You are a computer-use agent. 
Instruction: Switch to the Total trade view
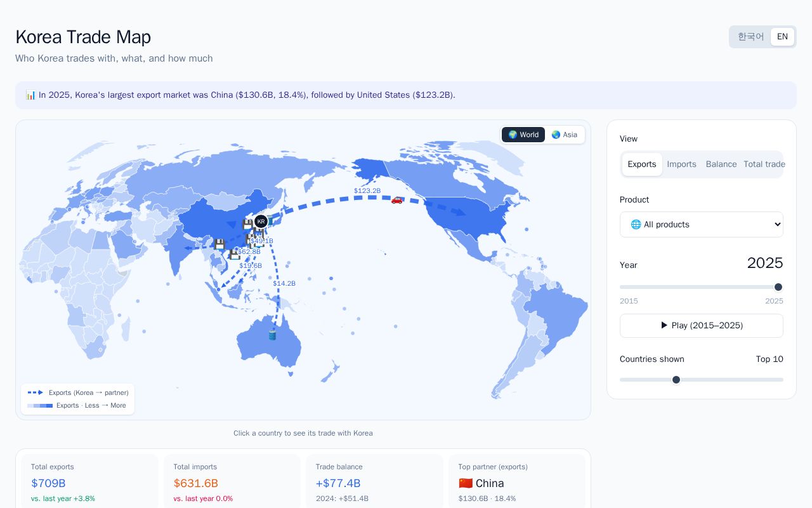pos(764,164)
